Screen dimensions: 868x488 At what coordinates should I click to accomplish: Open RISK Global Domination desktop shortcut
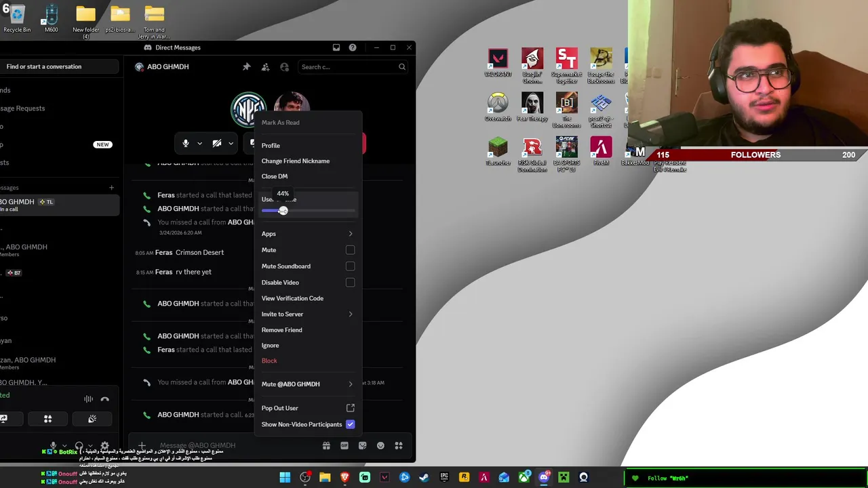tap(532, 155)
